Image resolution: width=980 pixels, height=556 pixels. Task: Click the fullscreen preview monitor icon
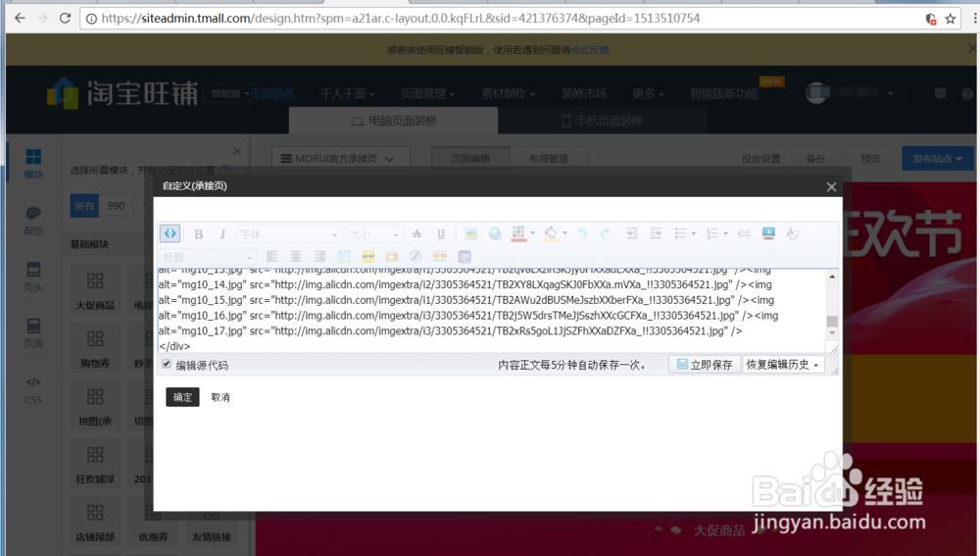click(768, 233)
